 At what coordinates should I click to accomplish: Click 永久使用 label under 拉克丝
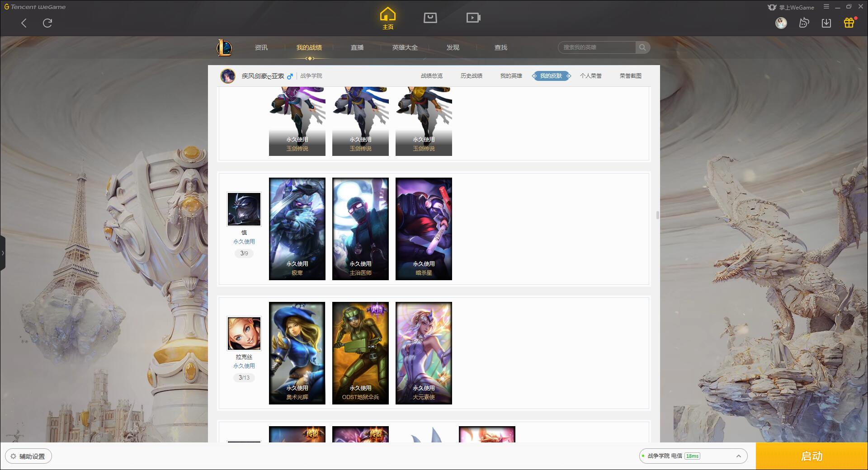(x=244, y=366)
